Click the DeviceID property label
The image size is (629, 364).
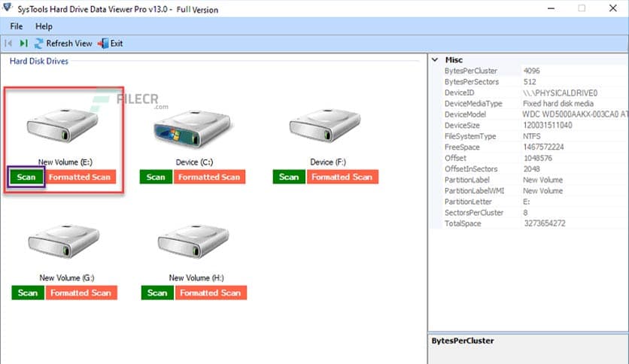click(x=459, y=93)
